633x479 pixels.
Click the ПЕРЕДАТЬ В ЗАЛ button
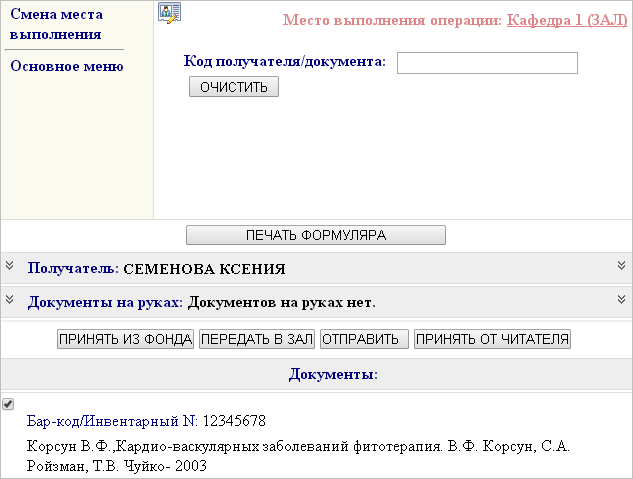[257, 339]
